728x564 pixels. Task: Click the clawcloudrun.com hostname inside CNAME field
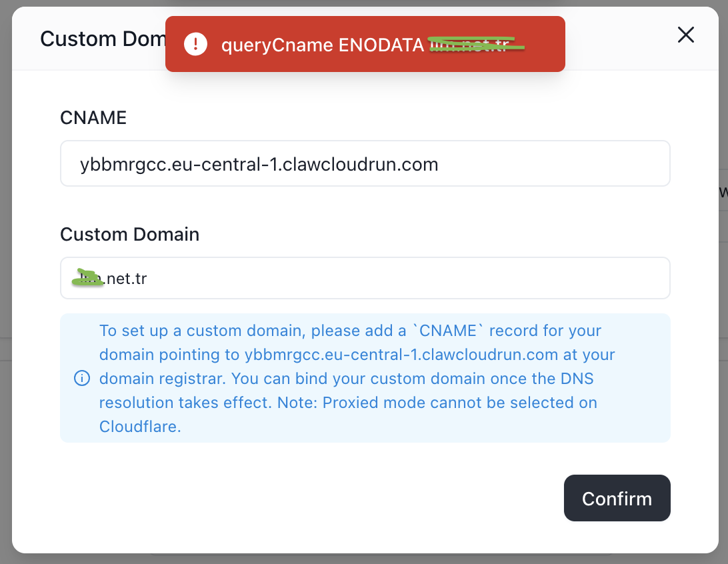[x=360, y=164]
